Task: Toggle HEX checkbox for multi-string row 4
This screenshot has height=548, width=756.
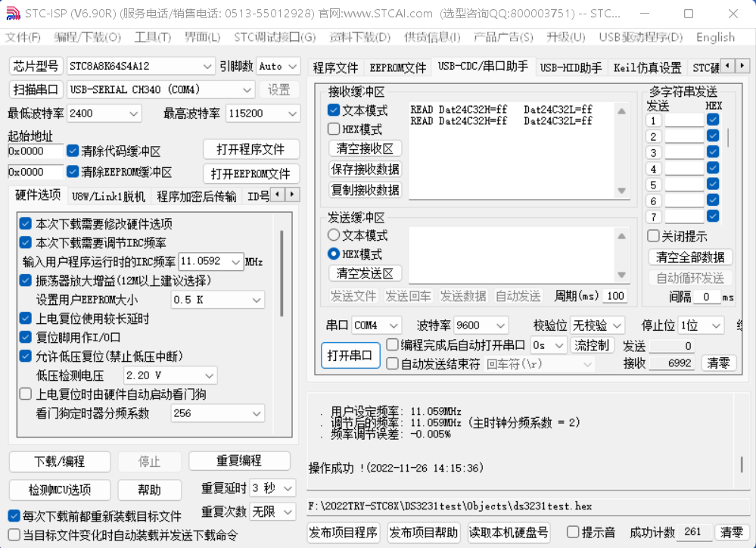Action: point(713,168)
